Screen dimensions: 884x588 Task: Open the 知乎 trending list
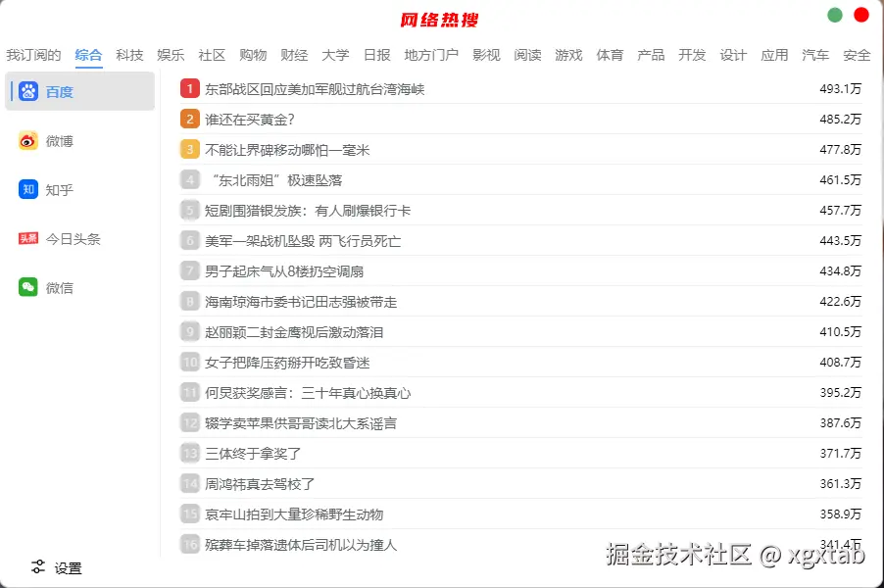tap(59, 190)
